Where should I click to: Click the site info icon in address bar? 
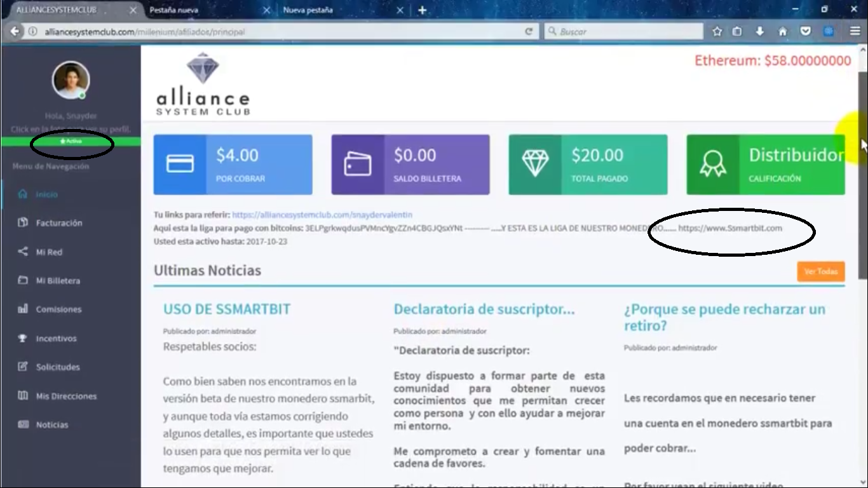coord(32,31)
